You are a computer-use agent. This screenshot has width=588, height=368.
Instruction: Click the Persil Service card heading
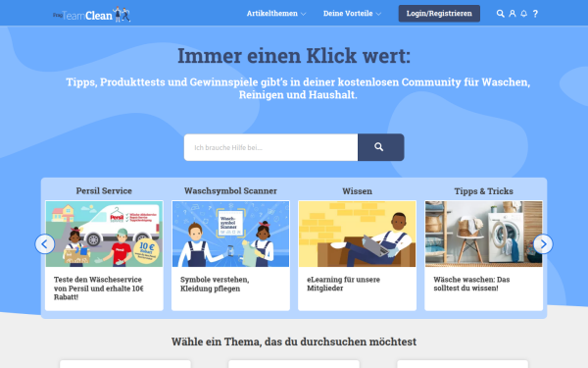[104, 190]
